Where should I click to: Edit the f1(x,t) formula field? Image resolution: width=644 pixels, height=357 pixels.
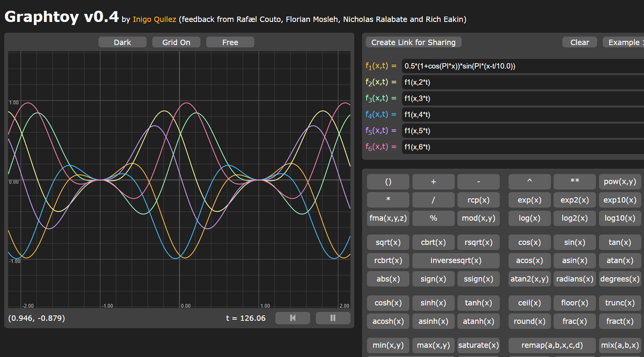[x=522, y=66]
